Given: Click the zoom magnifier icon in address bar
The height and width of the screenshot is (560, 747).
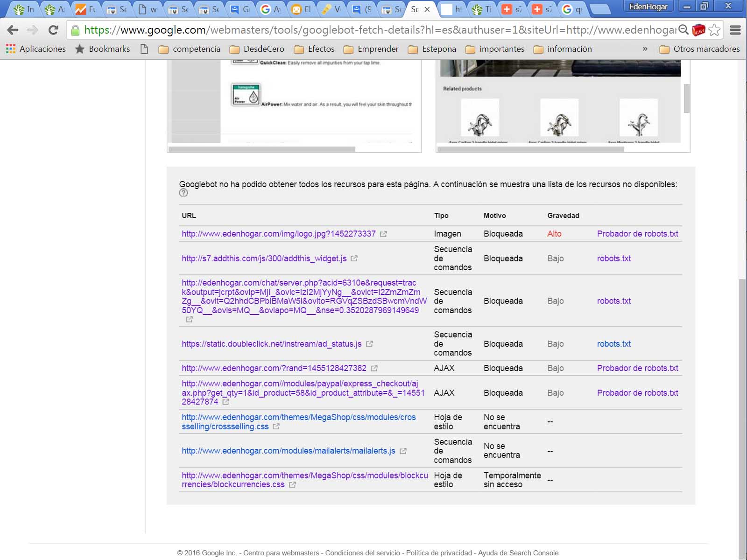Looking at the screenshot, I should (684, 30).
